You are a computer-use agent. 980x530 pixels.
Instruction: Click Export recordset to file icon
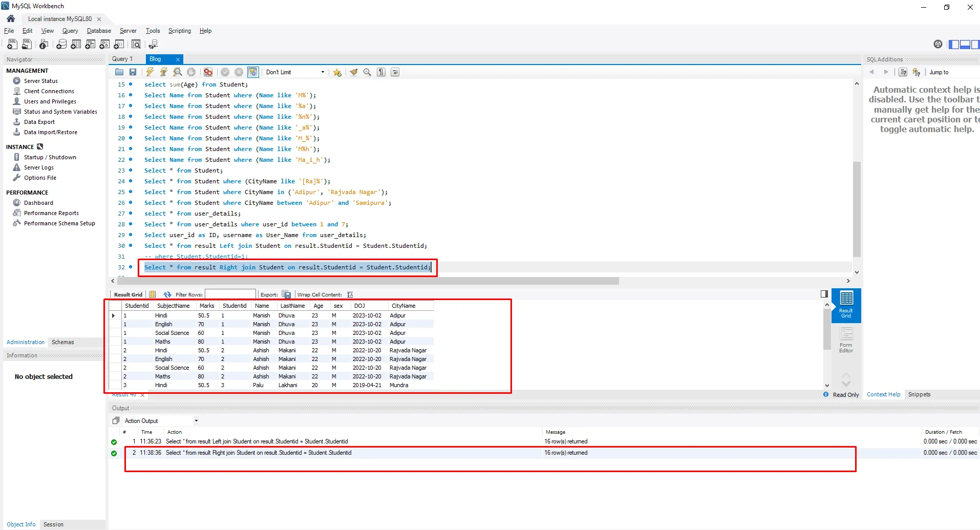click(287, 294)
